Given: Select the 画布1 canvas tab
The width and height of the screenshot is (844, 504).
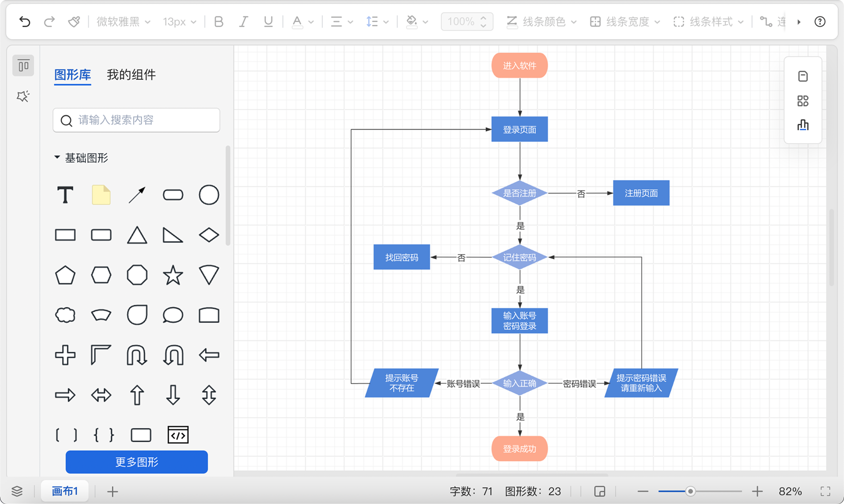Looking at the screenshot, I should coord(65,491).
